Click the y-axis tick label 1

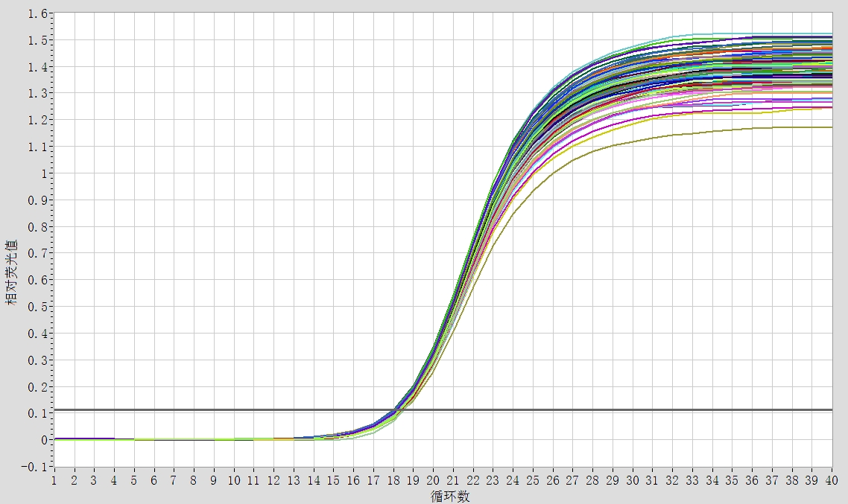(43, 173)
